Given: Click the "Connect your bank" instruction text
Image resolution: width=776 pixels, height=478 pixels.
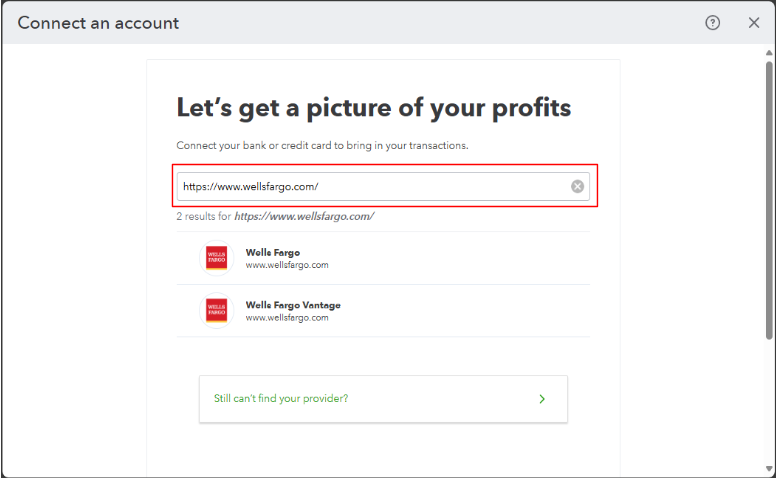Looking at the screenshot, I should pos(322,145).
